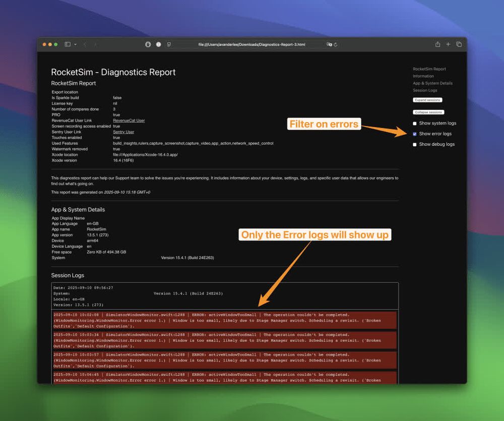The width and height of the screenshot is (504, 421).
Task: Click the Xcode version value 16.4 (16F6)
Action: pos(123,160)
